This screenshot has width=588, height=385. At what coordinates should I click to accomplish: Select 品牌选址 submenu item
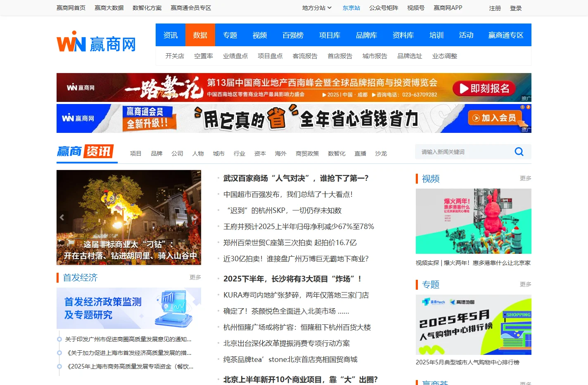pos(410,56)
